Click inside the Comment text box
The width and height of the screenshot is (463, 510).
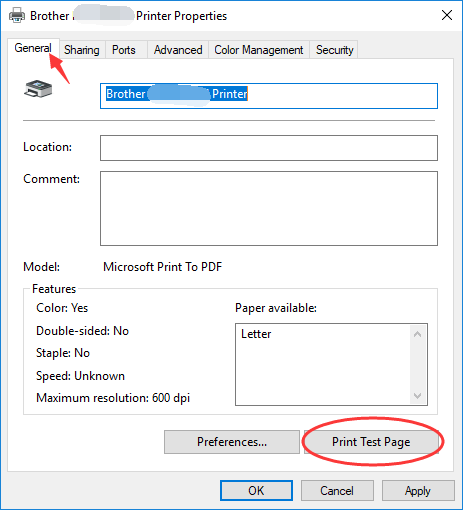pos(269,209)
